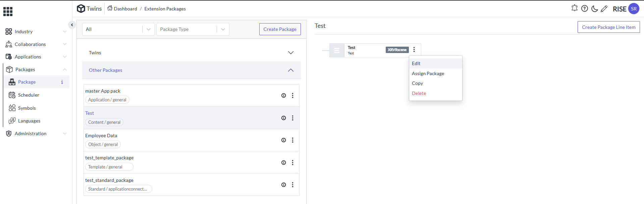Open more options for Employee Data

(x=292, y=140)
